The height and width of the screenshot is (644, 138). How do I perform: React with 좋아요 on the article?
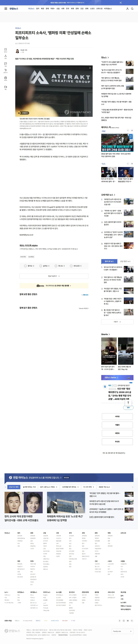[x=29, y=266]
